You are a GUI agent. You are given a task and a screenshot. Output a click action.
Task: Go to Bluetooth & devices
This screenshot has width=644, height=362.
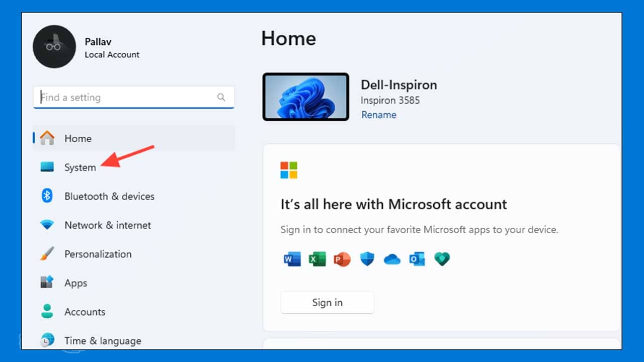coord(134,196)
